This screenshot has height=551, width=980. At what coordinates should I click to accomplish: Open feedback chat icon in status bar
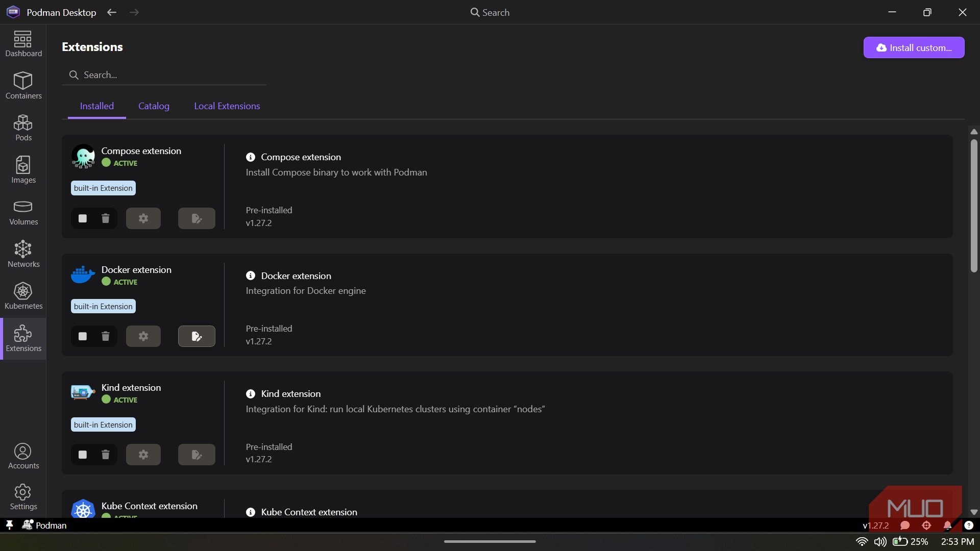[x=905, y=525]
